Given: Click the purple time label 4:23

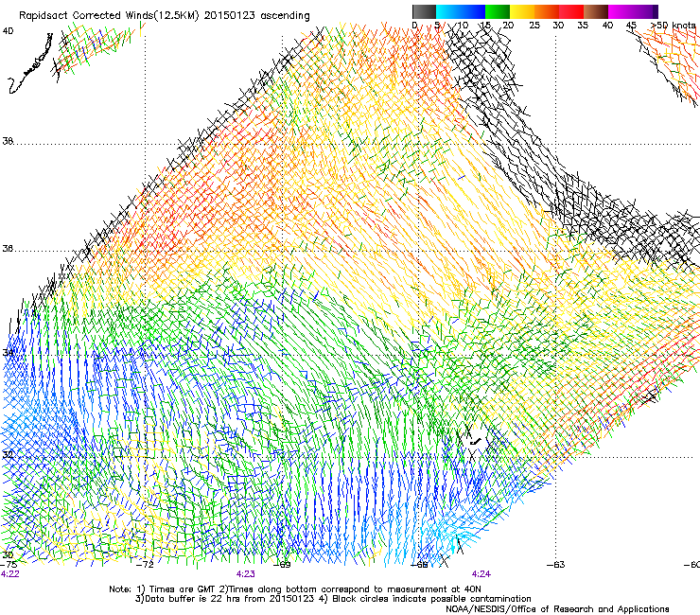Looking at the screenshot, I should 246,574.
